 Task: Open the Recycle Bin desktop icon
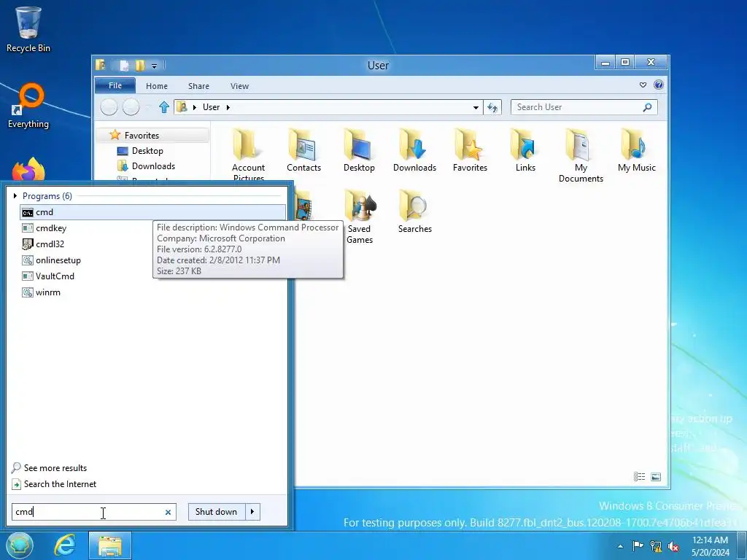[x=28, y=29]
